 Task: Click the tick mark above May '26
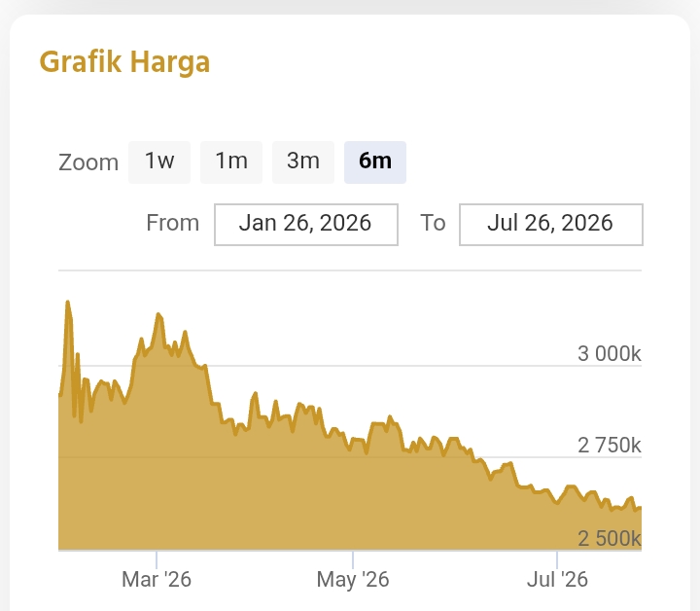353,559
